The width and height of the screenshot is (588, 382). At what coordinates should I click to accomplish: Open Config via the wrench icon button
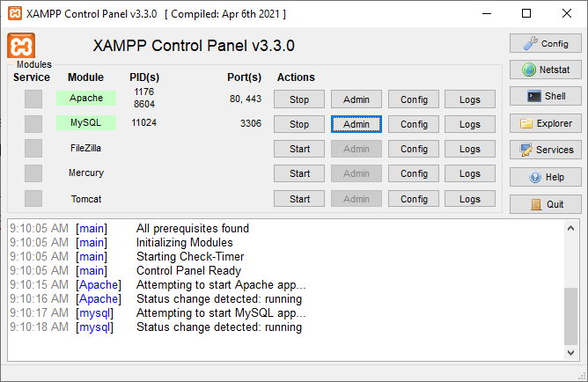point(545,43)
